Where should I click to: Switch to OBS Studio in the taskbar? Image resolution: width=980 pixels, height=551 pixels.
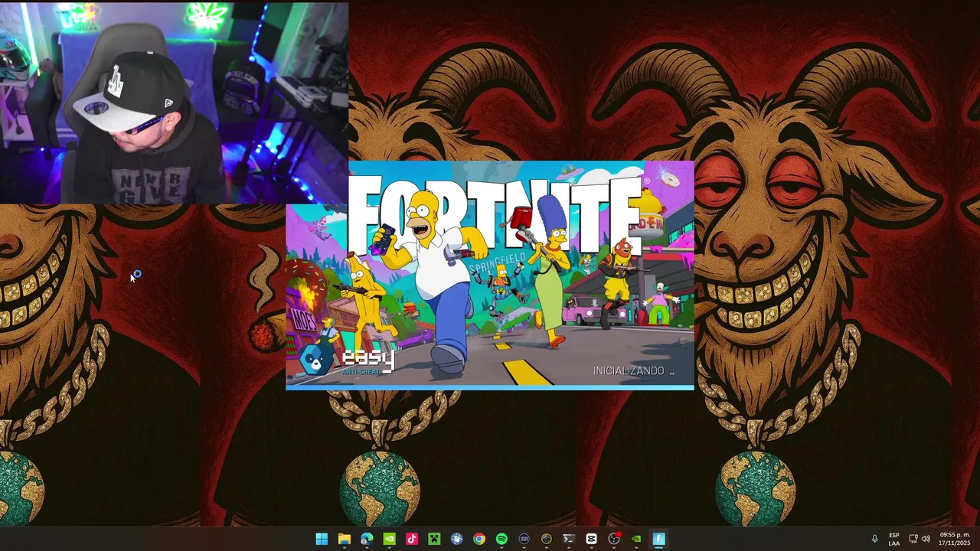[613, 539]
